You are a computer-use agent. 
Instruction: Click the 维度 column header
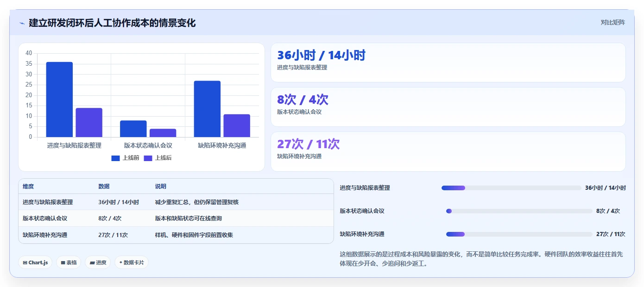pos(28,187)
